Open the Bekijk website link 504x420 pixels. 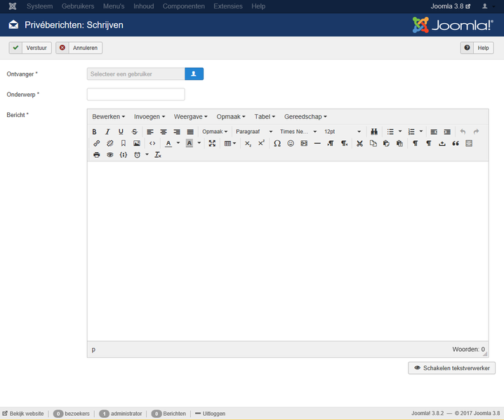click(23, 414)
